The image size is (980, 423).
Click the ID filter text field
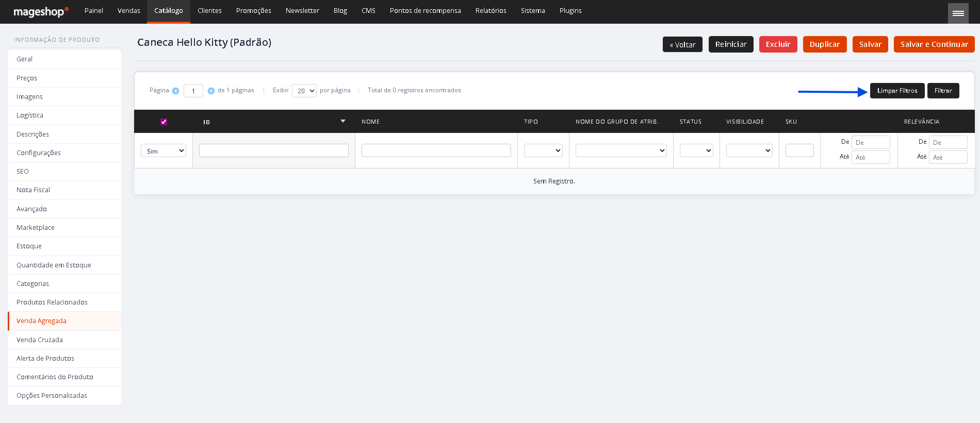pos(274,150)
